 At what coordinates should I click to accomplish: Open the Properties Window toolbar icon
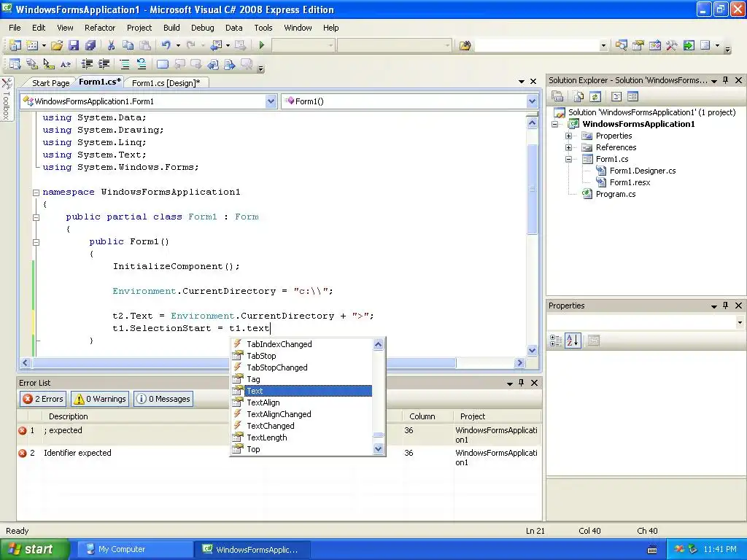click(x=638, y=45)
